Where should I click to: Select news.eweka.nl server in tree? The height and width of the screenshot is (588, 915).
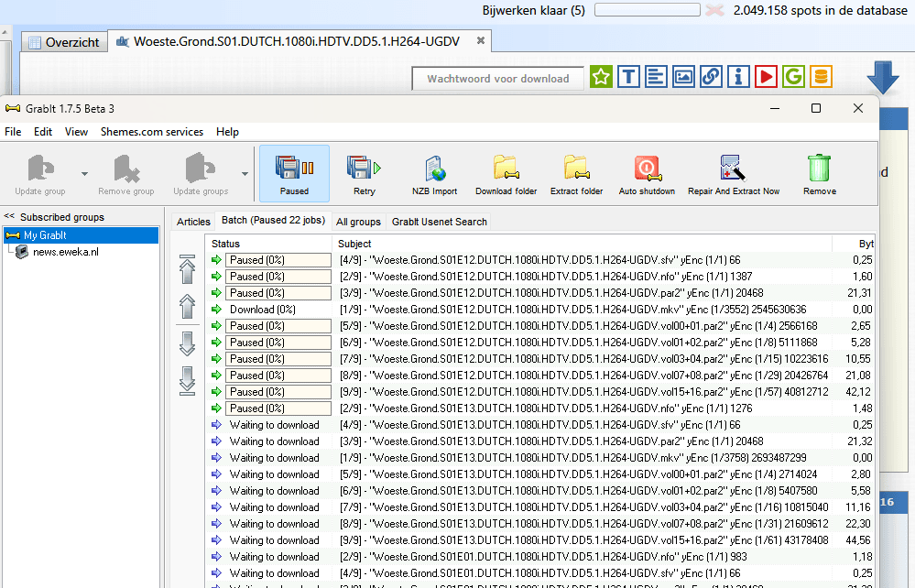pos(65,252)
